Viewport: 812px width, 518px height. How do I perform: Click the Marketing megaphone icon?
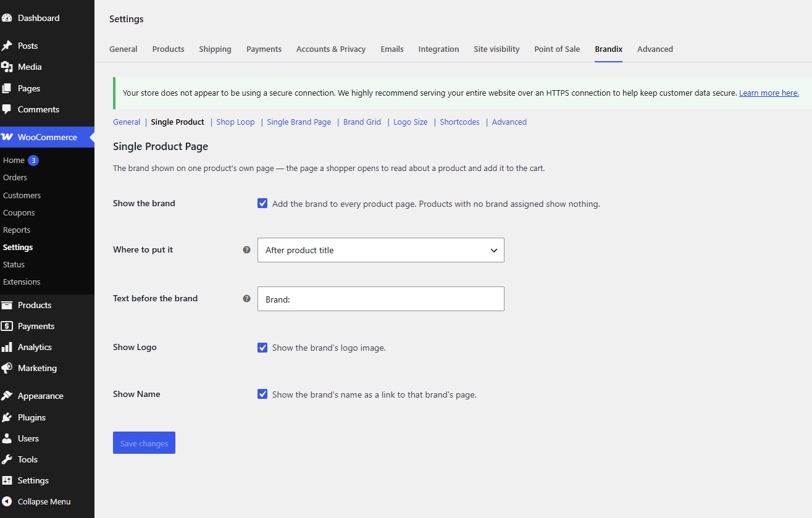click(x=7, y=368)
